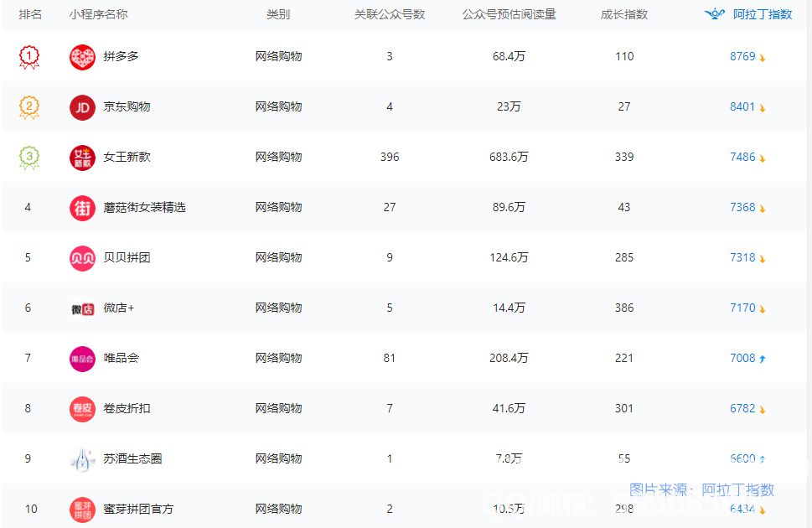Click the Aladdin index value 7368
The width and height of the screenshot is (812, 528).
[742, 207]
